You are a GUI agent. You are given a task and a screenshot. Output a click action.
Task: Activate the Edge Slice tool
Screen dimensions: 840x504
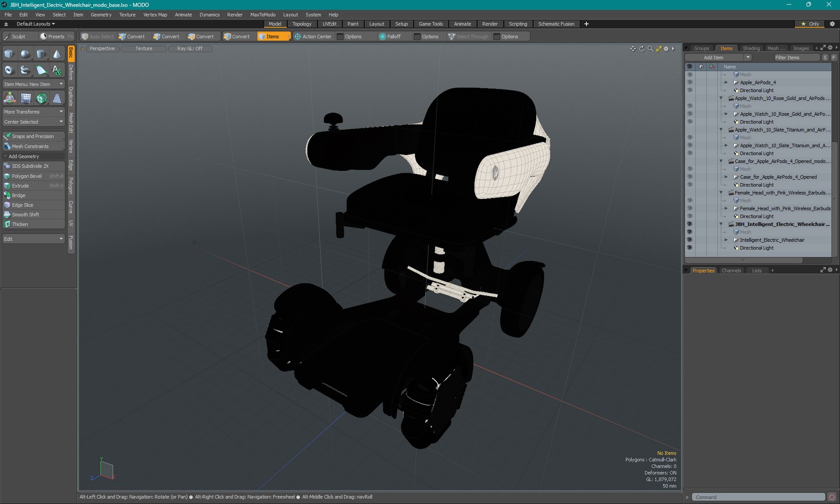tap(34, 205)
